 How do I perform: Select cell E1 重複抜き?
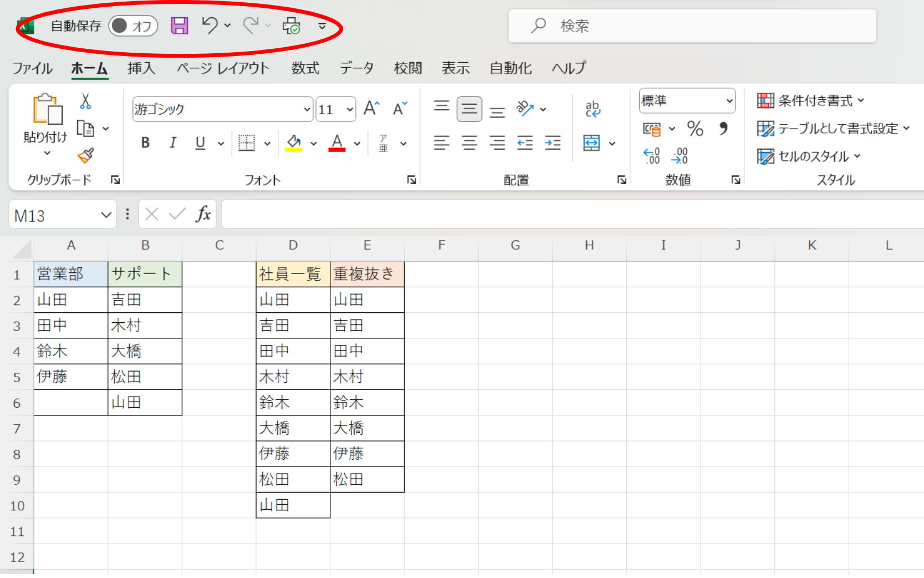click(367, 274)
